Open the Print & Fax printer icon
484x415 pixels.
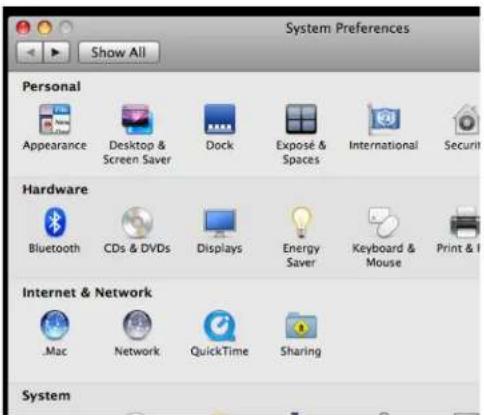point(465,222)
